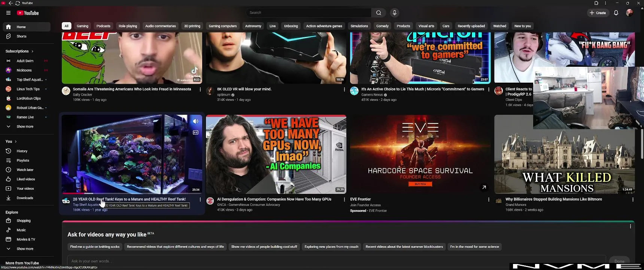Click the Ask in your own words field

coord(337,261)
